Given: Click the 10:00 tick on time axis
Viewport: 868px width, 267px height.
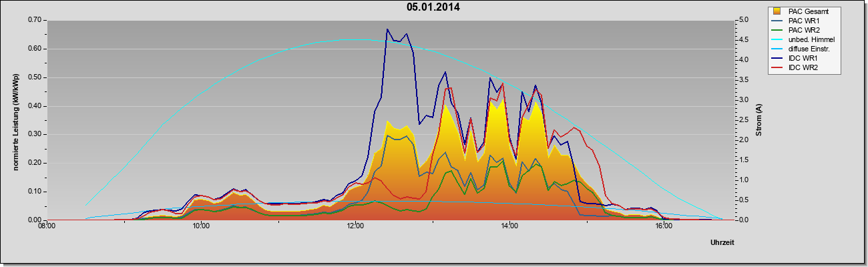Looking at the screenshot, I should point(201,227).
